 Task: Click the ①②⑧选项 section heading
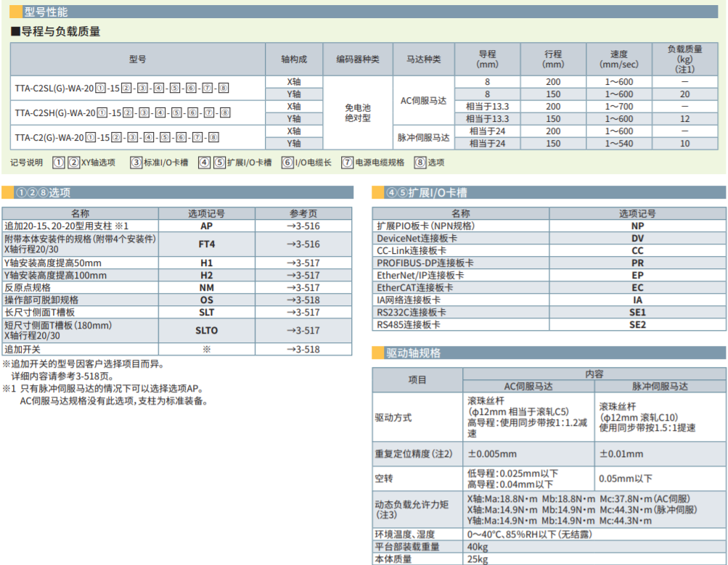point(43,192)
